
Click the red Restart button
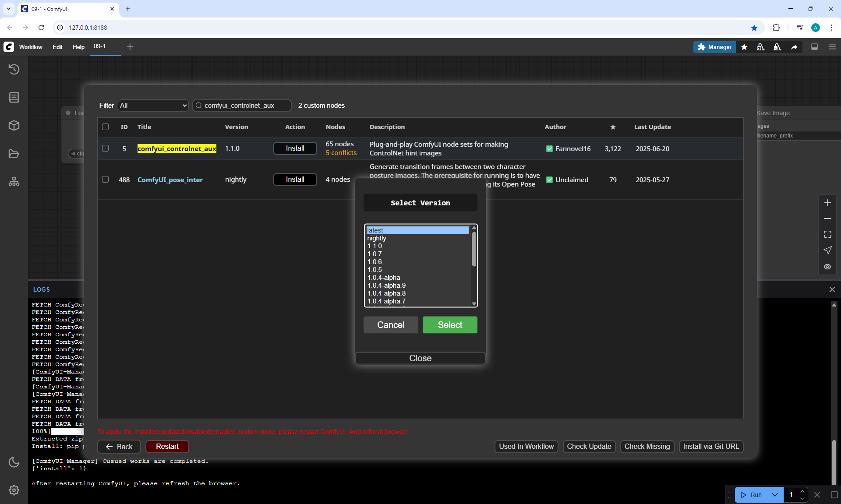pyautogui.click(x=167, y=446)
